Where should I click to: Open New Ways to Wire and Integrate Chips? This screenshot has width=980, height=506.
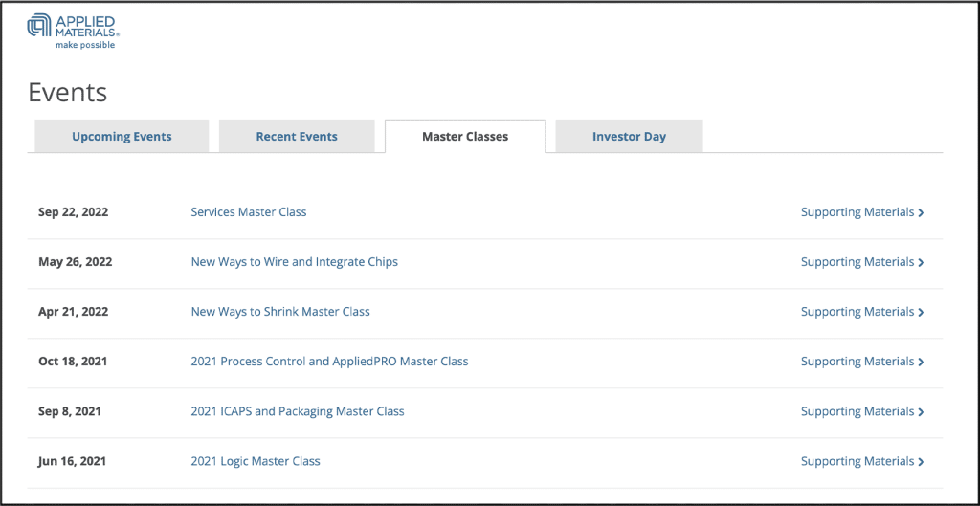click(294, 262)
